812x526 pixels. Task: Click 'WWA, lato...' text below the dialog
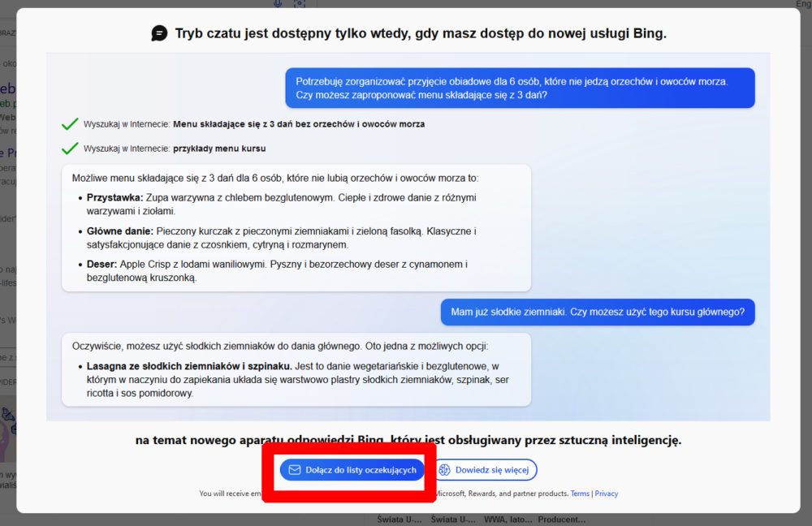point(508,520)
